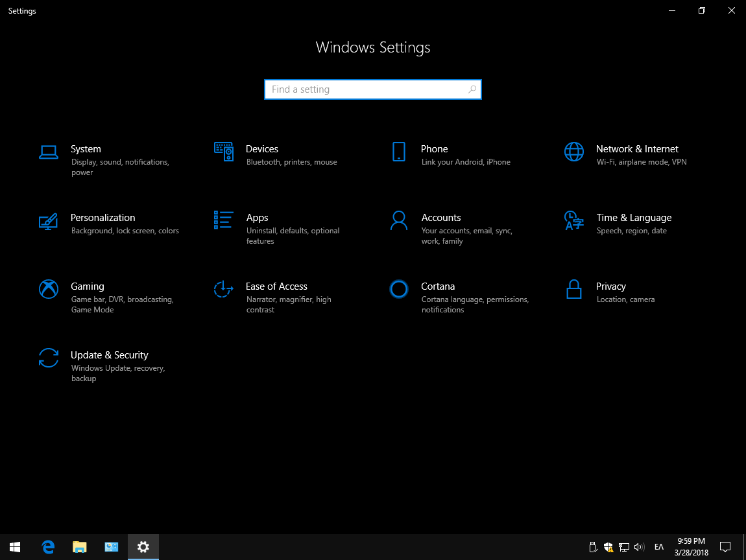The width and height of the screenshot is (746, 560).
Task: Click the Update & Security title
Action: click(x=110, y=355)
